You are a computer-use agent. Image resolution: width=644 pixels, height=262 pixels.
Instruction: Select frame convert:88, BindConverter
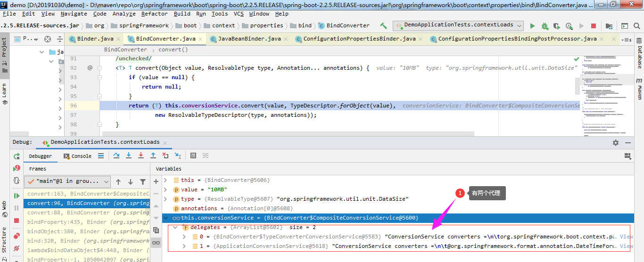point(87,213)
